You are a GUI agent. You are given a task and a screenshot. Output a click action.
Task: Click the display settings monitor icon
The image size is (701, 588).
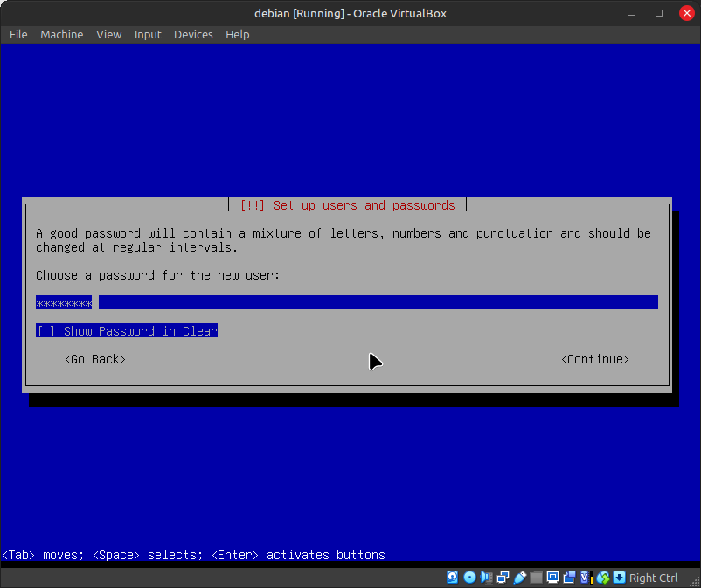pos(553,578)
